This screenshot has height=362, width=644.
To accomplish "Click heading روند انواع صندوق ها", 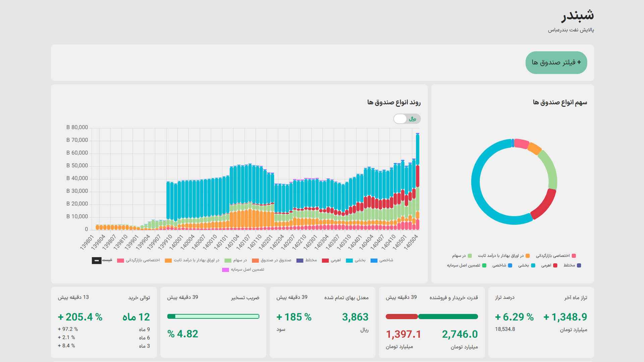I will point(394,102).
